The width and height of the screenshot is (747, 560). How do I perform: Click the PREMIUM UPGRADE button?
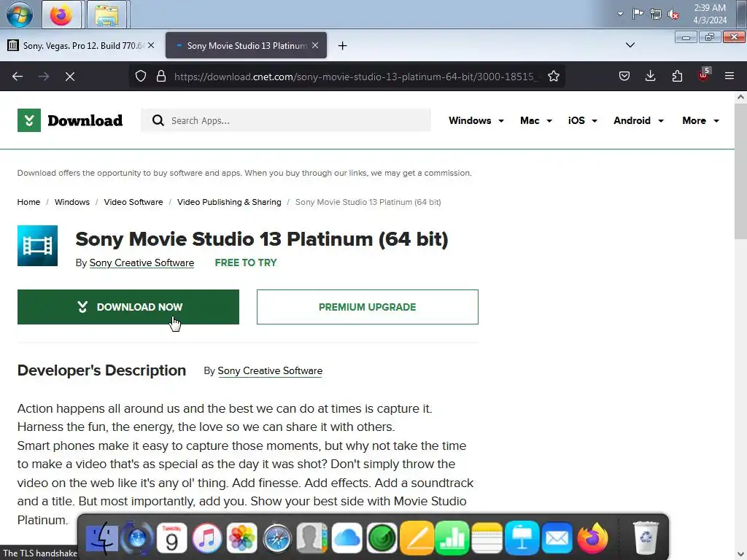click(368, 307)
